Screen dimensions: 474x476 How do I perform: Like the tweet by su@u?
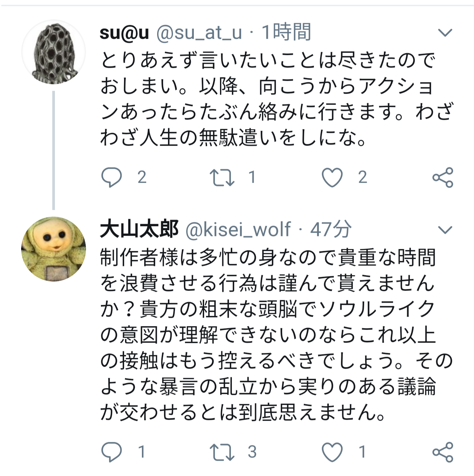(332, 177)
